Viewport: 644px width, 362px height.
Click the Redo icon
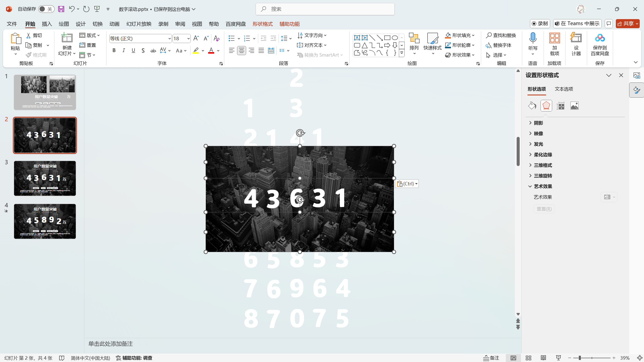coord(86,9)
